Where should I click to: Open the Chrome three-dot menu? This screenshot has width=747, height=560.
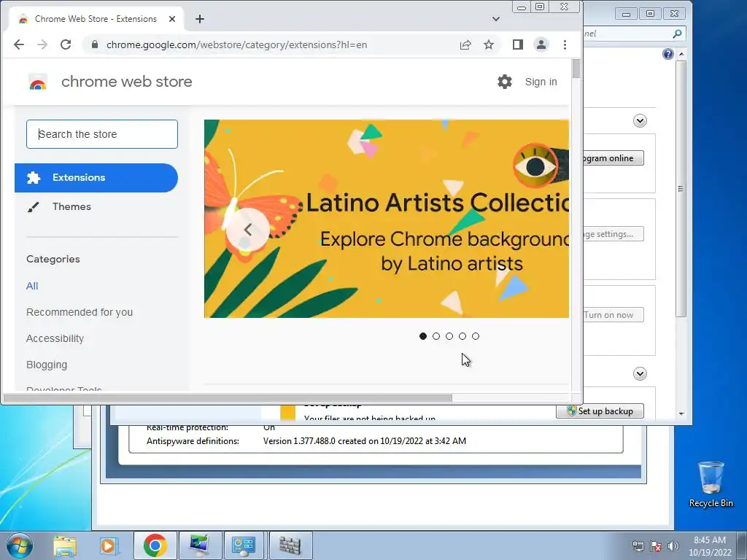pyautogui.click(x=565, y=44)
